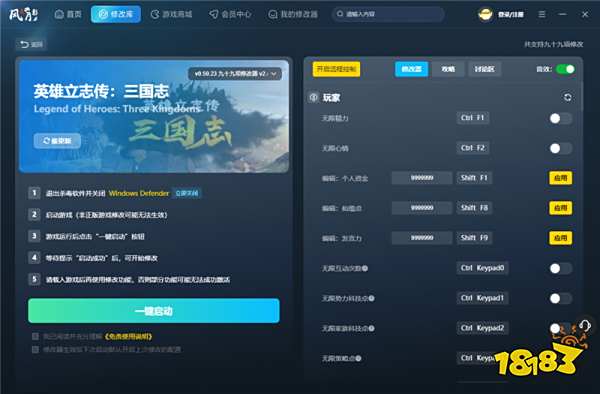This screenshot has height=394, width=600.
Task: Turn off the 音效 sound toggle
Action: 566,69
